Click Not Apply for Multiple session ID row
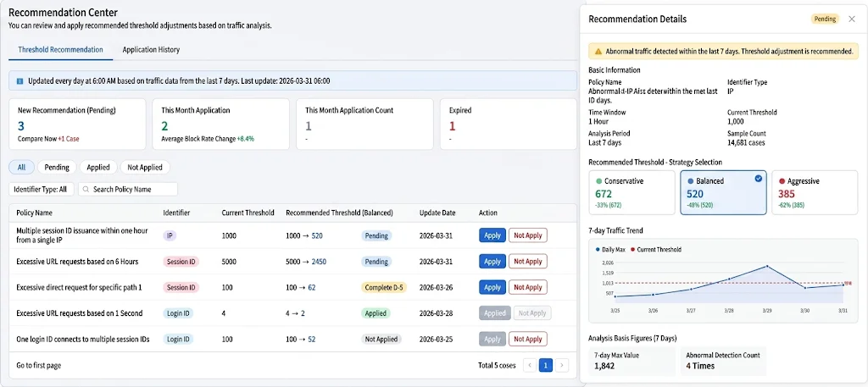The width and height of the screenshot is (868, 387). coord(528,235)
